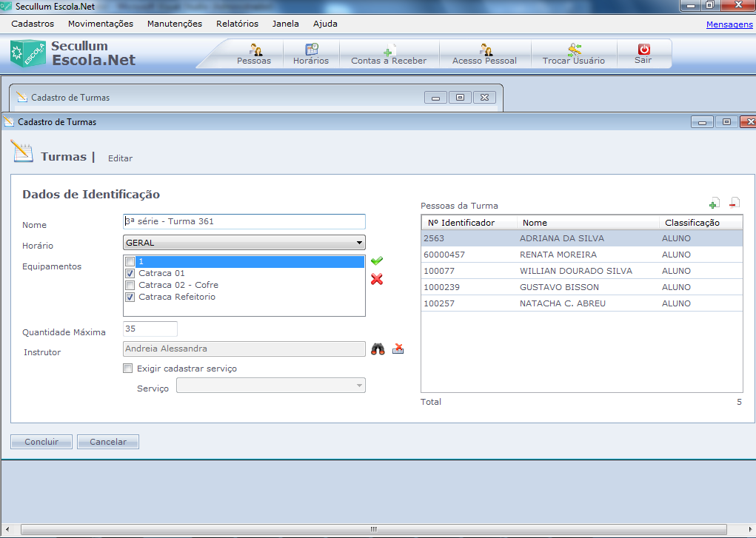The width and height of the screenshot is (756, 538).
Task: Click the red X deselect equipment icon
Action: click(377, 279)
